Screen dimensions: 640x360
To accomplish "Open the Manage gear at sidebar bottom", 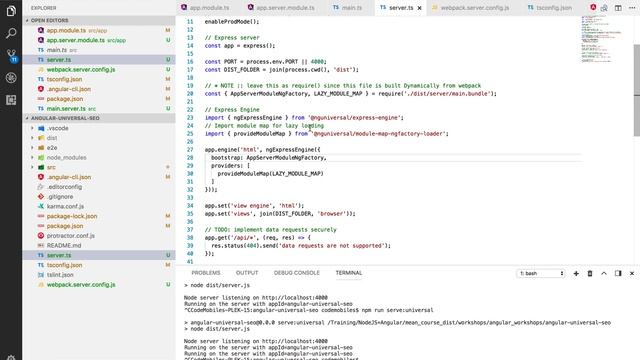I will pyautogui.click(x=11, y=358).
